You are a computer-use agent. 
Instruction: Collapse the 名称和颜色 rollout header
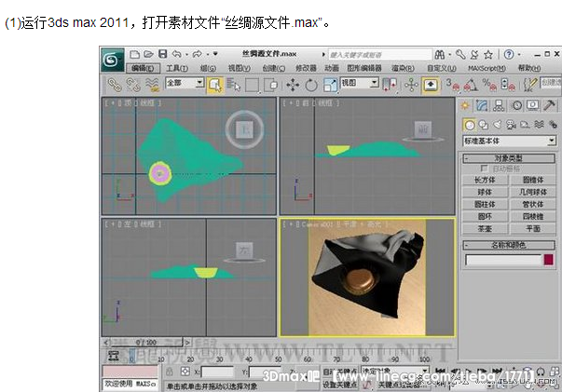tap(509, 245)
